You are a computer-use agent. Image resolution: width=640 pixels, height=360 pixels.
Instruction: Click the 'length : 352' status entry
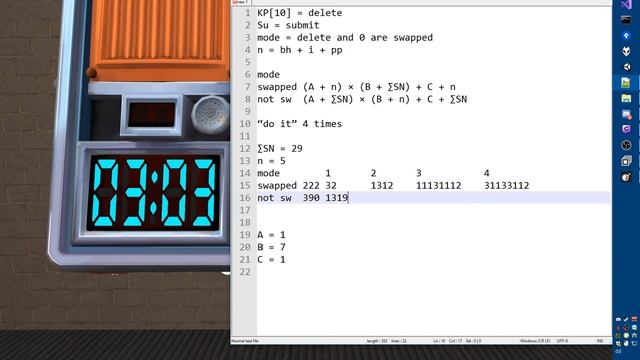pyautogui.click(x=377, y=341)
